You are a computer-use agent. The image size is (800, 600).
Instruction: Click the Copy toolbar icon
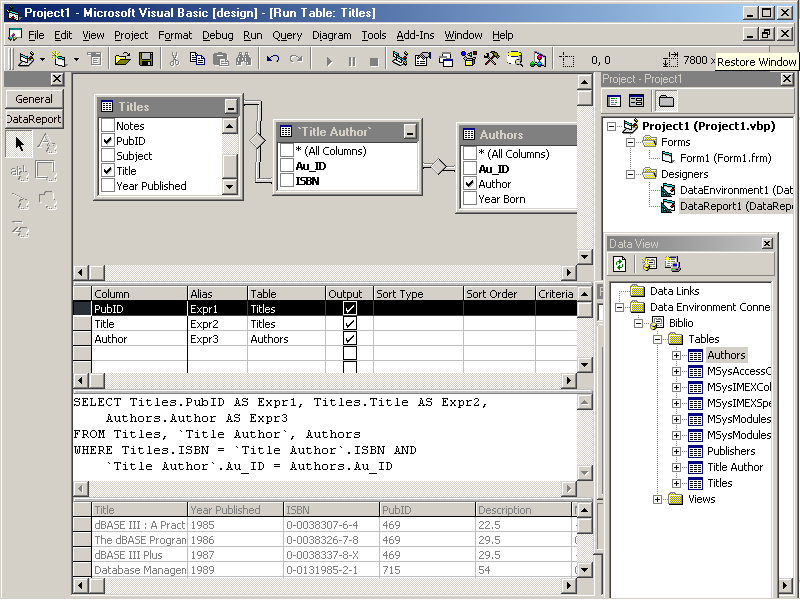pos(197,60)
